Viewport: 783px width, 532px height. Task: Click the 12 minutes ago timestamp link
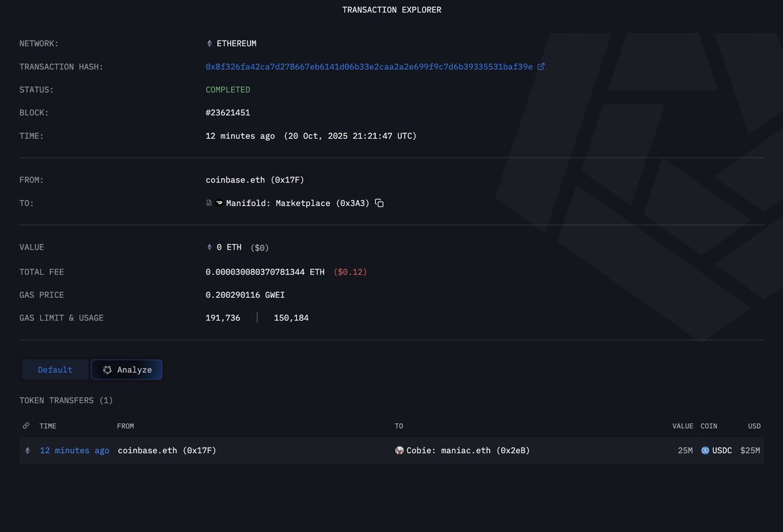(x=73, y=450)
